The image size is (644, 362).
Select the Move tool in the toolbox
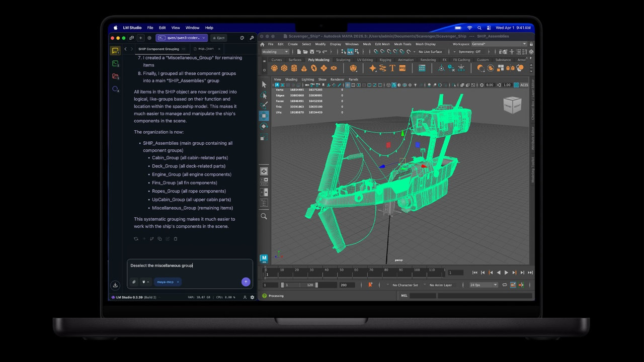point(264,116)
